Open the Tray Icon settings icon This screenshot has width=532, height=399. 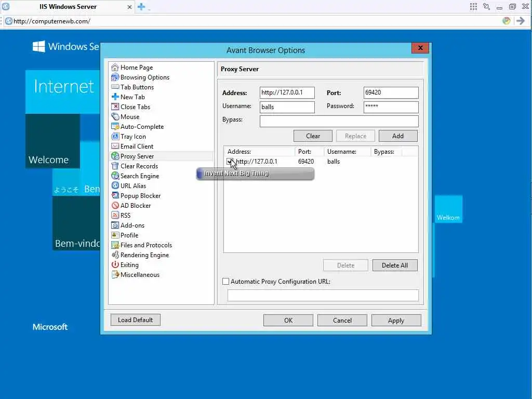(115, 136)
